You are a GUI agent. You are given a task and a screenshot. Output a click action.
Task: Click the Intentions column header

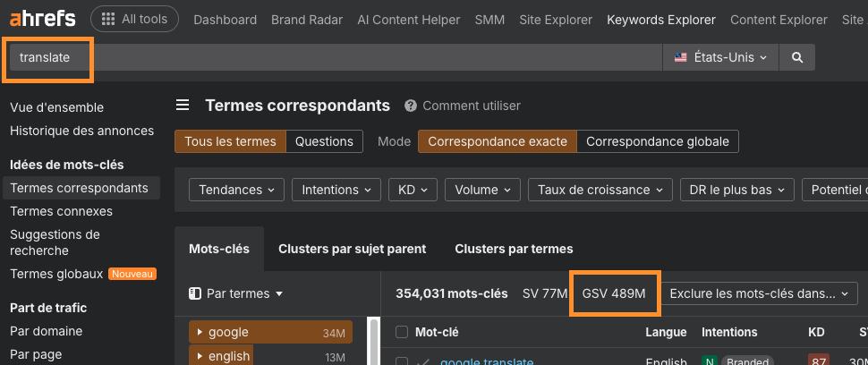coord(729,332)
